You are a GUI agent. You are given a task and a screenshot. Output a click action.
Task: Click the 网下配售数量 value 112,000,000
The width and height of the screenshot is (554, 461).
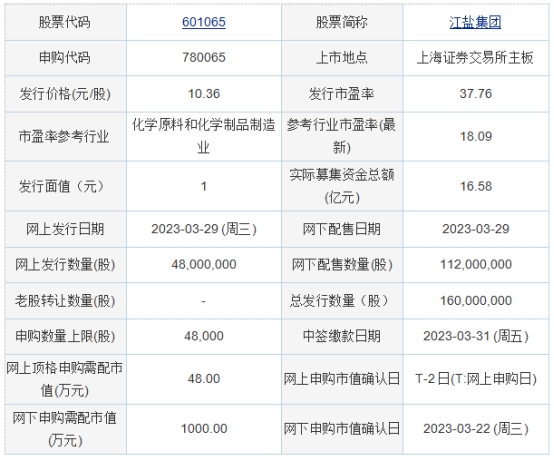pyautogui.click(x=476, y=264)
